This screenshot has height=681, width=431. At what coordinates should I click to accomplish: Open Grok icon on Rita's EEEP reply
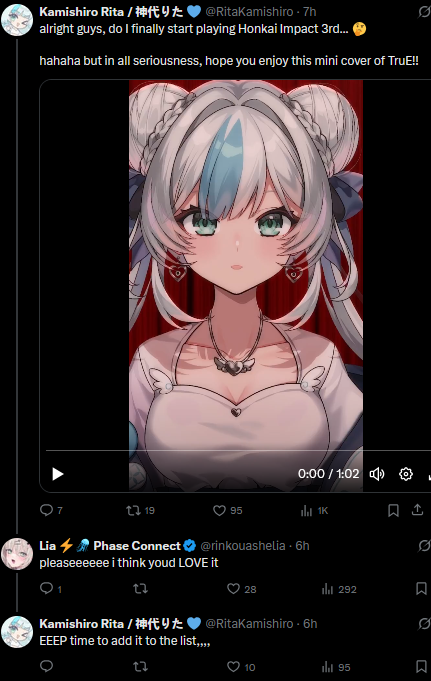pos(424,624)
